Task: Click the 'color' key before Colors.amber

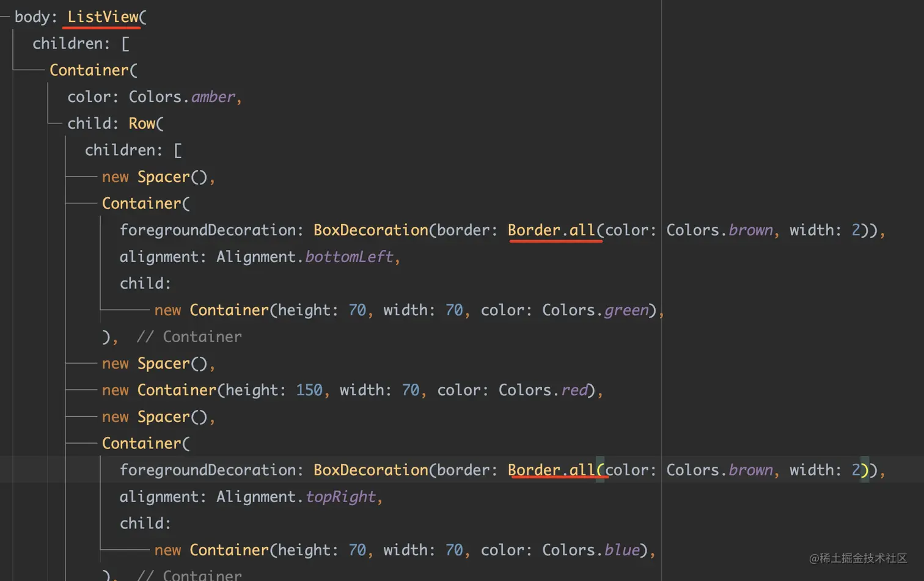Action: (x=89, y=97)
